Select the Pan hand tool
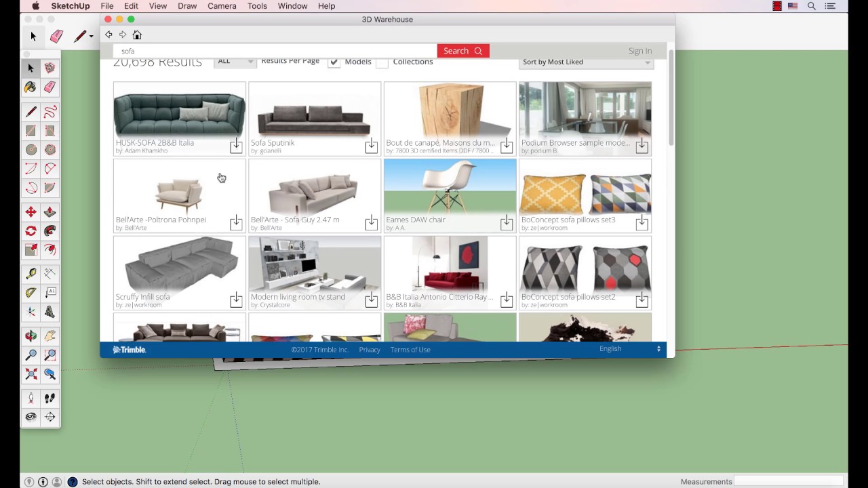The height and width of the screenshot is (488, 868). click(50, 335)
